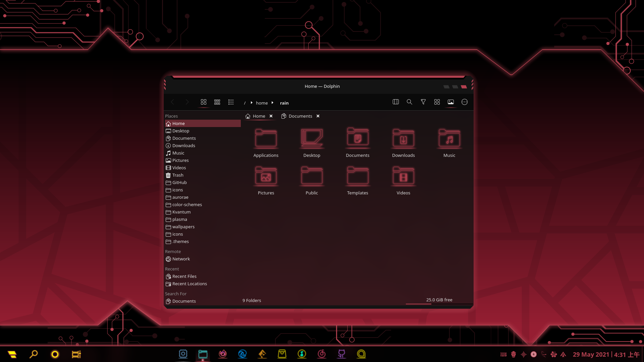Click the grid icon right of the filter
The width and height of the screenshot is (644, 362).
(x=437, y=102)
